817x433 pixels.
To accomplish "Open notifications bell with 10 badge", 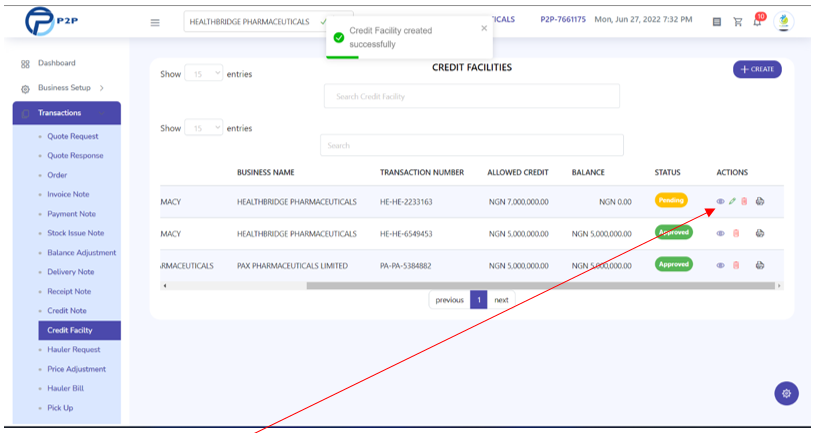I will pyautogui.click(x=758, y=21).
